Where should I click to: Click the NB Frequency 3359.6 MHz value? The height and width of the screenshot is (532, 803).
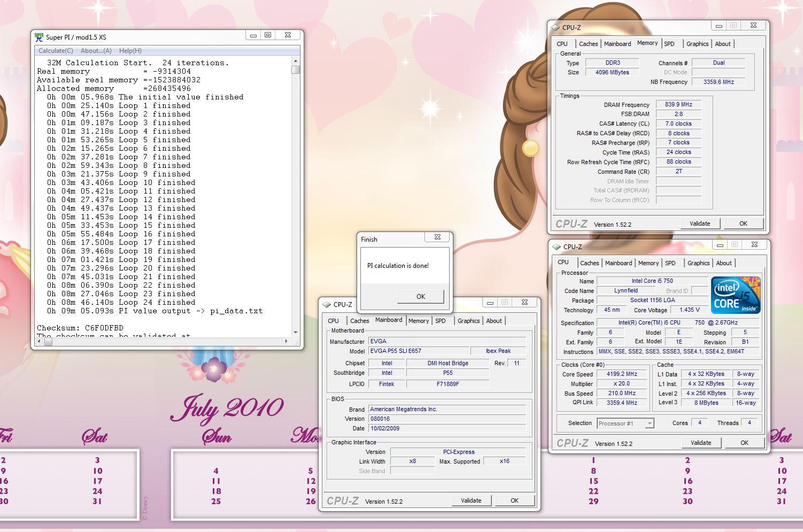[719, 82]
